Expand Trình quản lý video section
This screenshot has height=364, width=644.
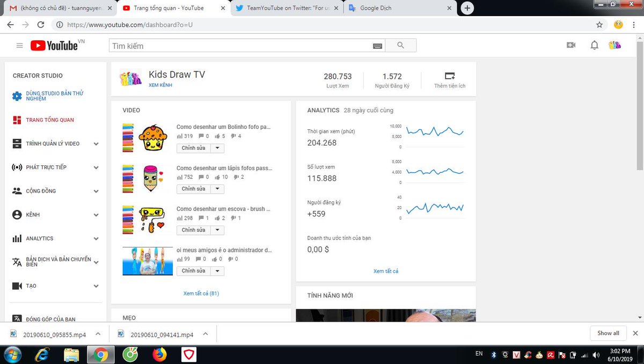pos(96,144)
